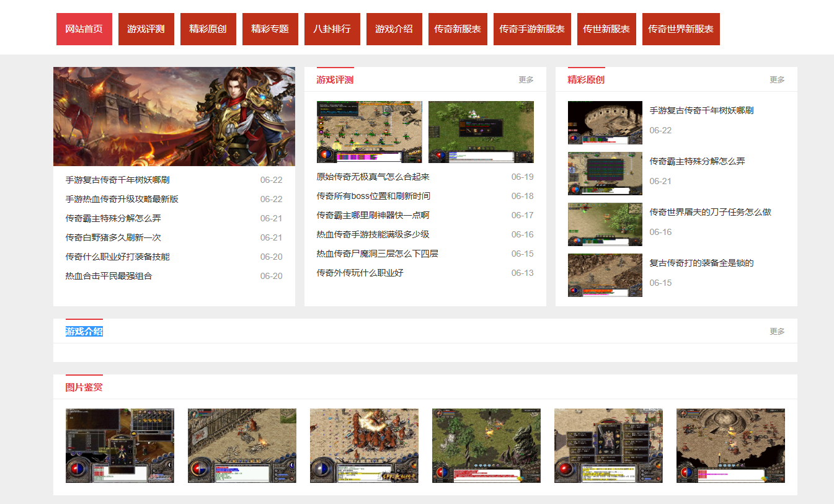Click the 06-20 date beside 热血合击平民最强组合
This screenshot has width=834, height=504.
click(272, 276)
